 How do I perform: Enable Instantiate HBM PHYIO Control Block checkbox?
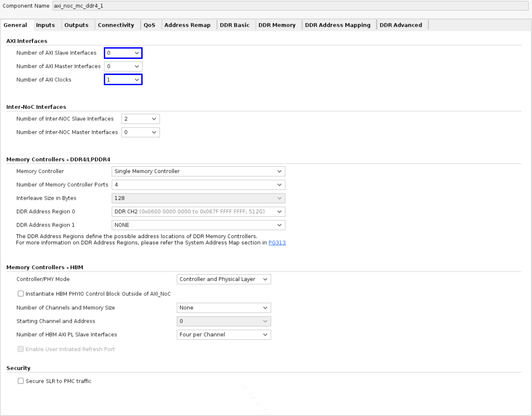(x=20, y=294)
